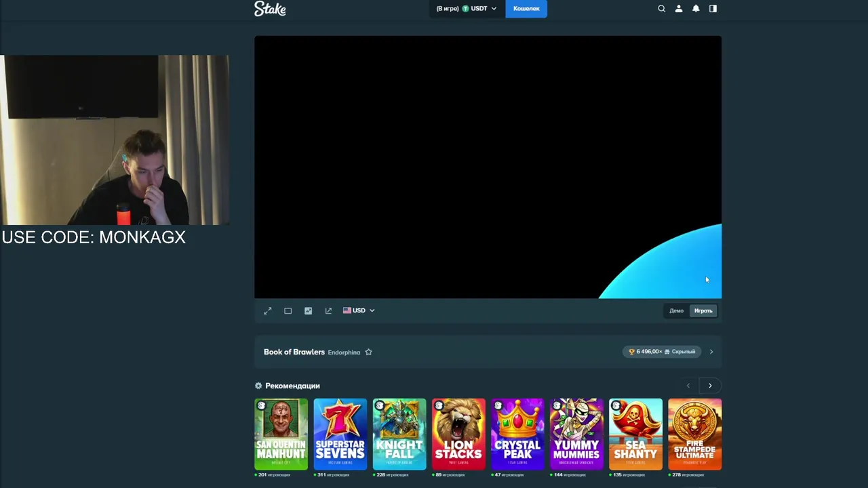The height and width of the screenshot is (488, 868).
Task: Open USD display currency dropdown
Action: (359, 310)
